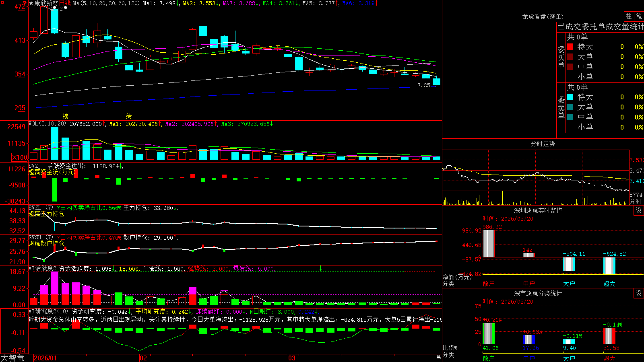This screenshot has width=644, height=362.
Task: Click the star icon before 康欣新材
Action: [x=31, y=3]
